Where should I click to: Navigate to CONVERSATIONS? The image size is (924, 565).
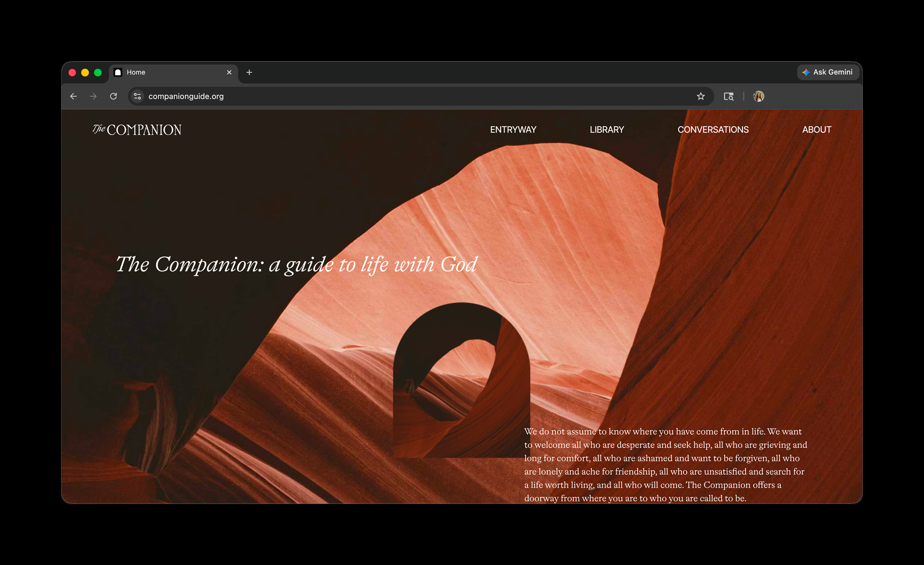(x=713, y=129)
